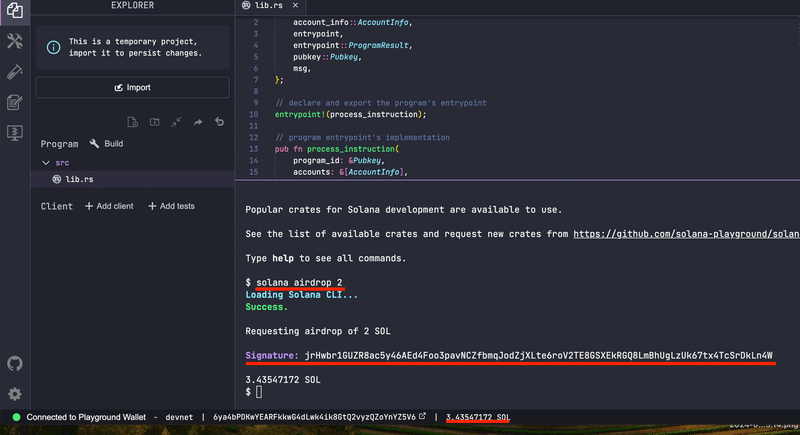The image size is (800, 435).
Task: Click the 3.43547172 SOL terminal output line
Action: (x=283, y=380)
